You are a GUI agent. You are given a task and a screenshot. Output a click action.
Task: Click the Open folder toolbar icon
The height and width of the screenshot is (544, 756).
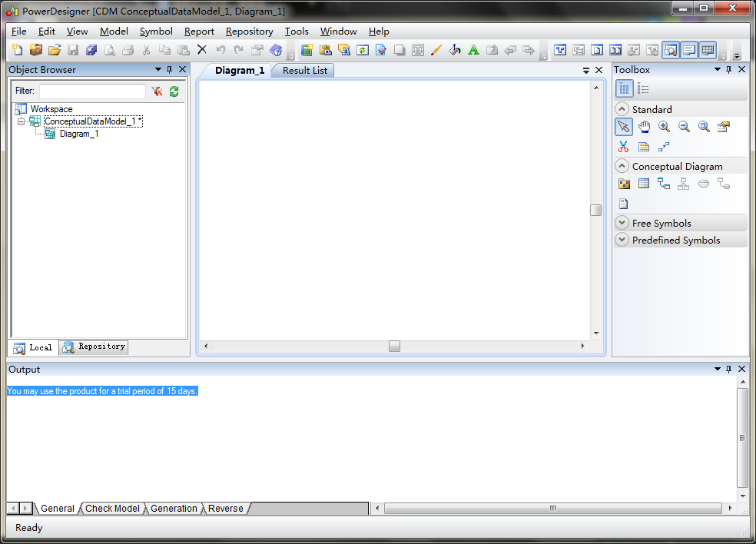[55, 50]
